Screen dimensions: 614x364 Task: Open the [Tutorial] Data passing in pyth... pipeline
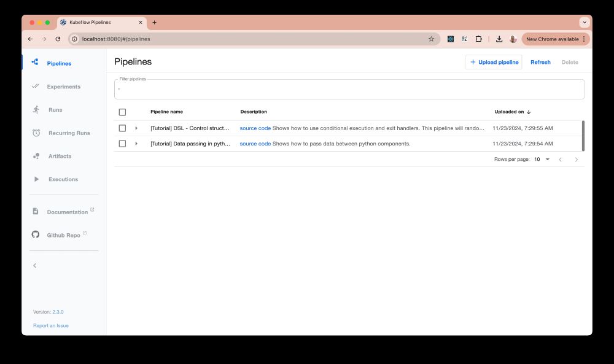tap(190, 144)
